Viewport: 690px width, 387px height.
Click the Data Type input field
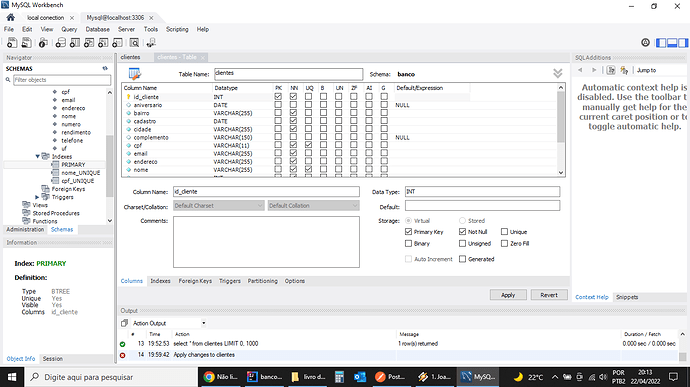(x=482, y=192)
